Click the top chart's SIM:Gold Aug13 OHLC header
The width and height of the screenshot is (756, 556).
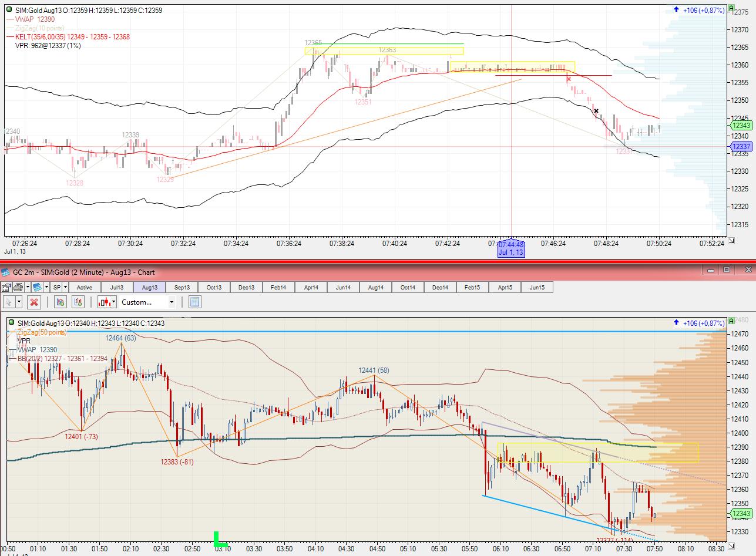point(90,10)
